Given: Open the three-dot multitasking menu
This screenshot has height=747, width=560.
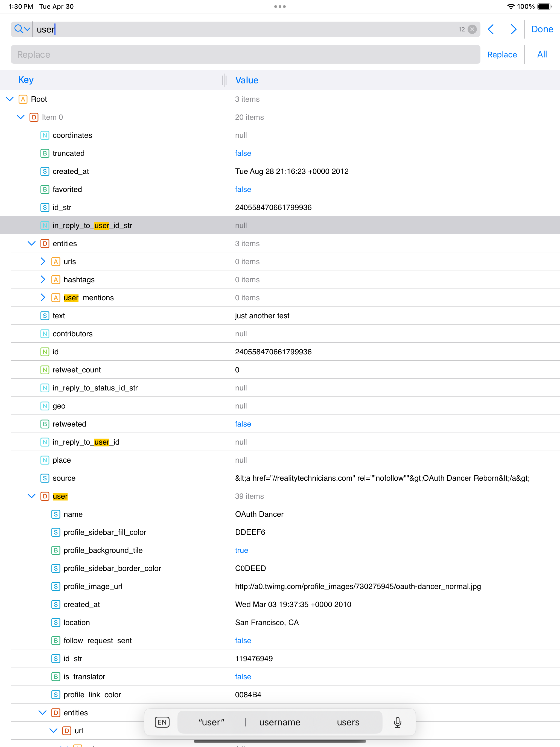Looking at the screenshot, I should click(x=280, y=6).
